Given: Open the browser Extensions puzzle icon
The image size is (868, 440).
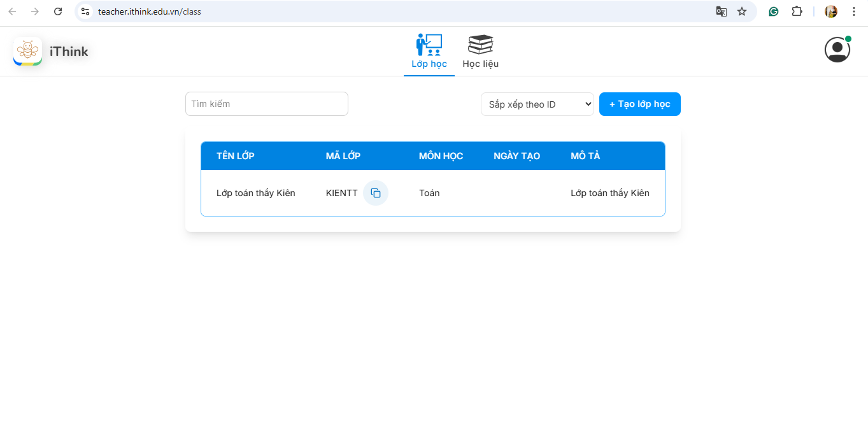Looking at the screenshot, I should coord(797,11).
